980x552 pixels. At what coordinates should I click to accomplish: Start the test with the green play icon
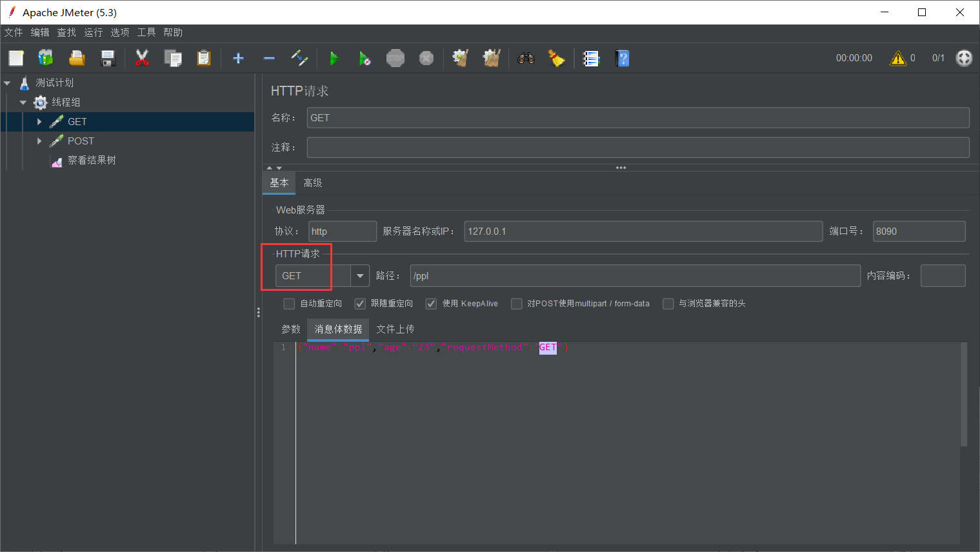coord(334,58)
